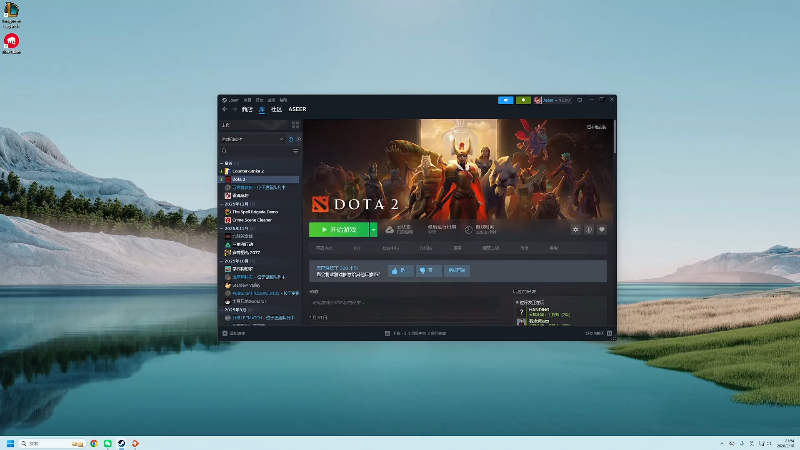Open Steam announcements blue megaphone button
This screenshot has height=450, width=800.
point(505,100)
